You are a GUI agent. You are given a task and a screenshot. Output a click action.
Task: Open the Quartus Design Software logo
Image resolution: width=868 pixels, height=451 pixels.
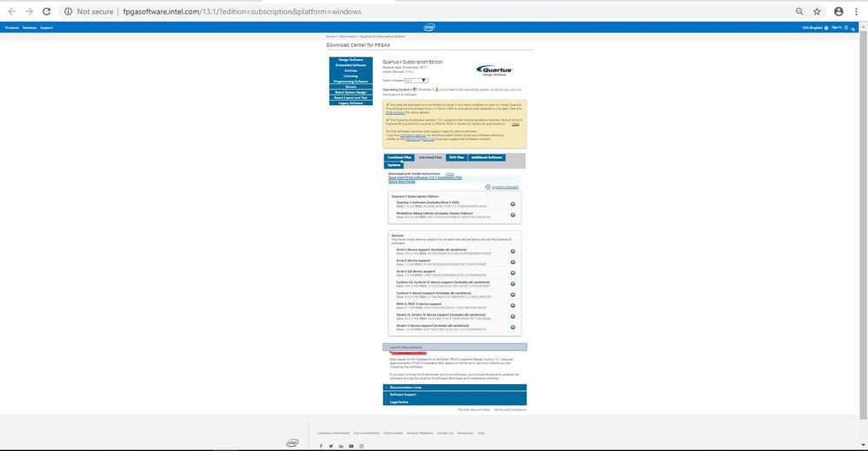click(x=494, y=70)
